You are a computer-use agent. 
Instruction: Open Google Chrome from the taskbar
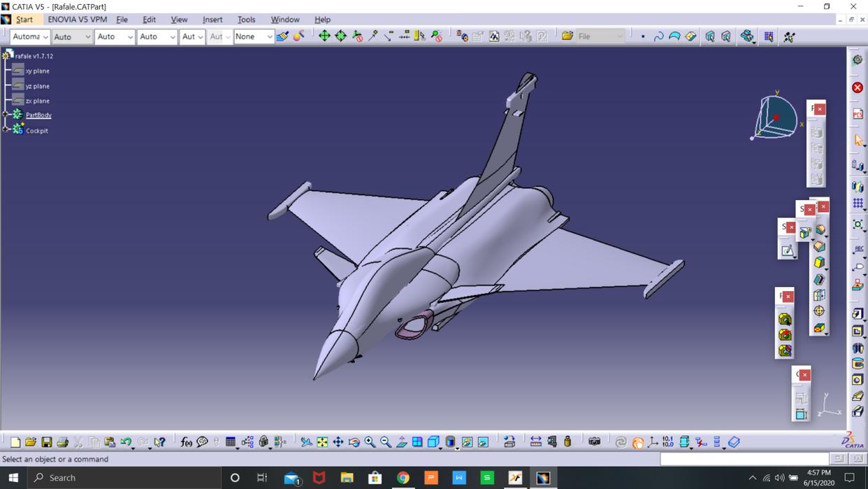pyautogui.click(x=403, y=478)
